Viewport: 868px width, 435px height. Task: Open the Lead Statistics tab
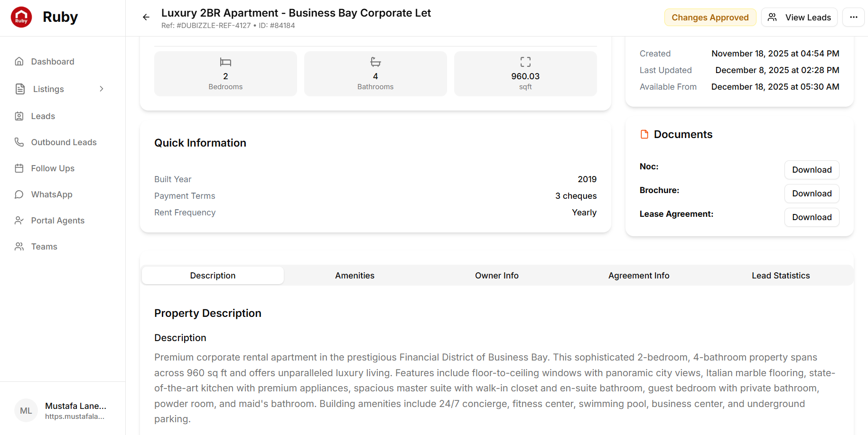pyautogui.click(x=780, y=276)
